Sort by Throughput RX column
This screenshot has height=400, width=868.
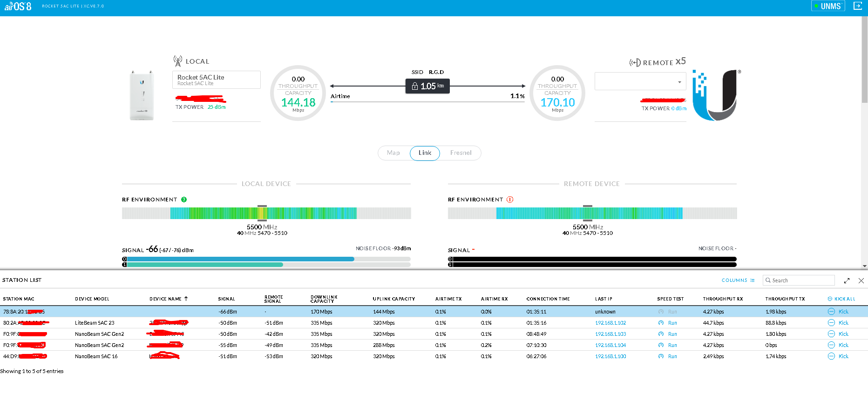pos(723,299)
